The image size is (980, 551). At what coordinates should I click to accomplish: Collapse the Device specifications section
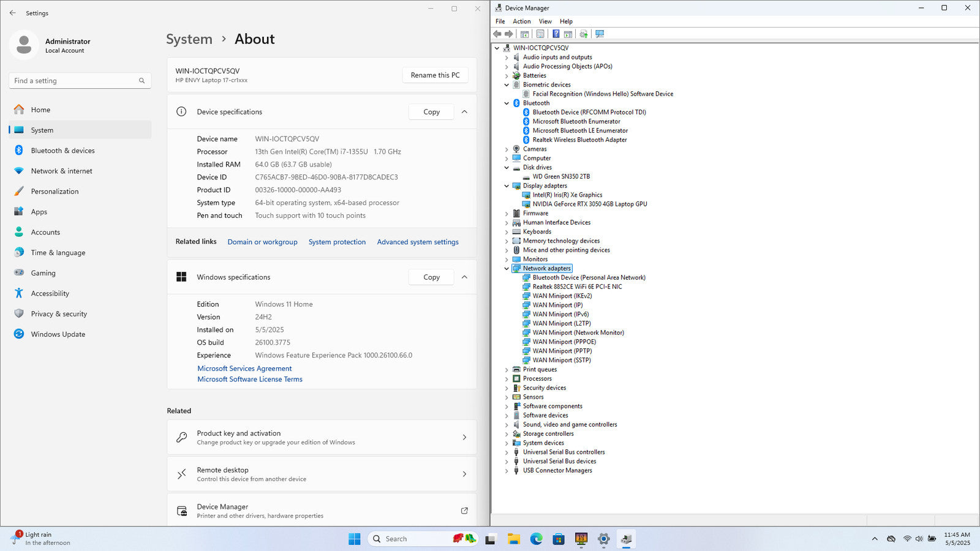click(x=464, y=112)
